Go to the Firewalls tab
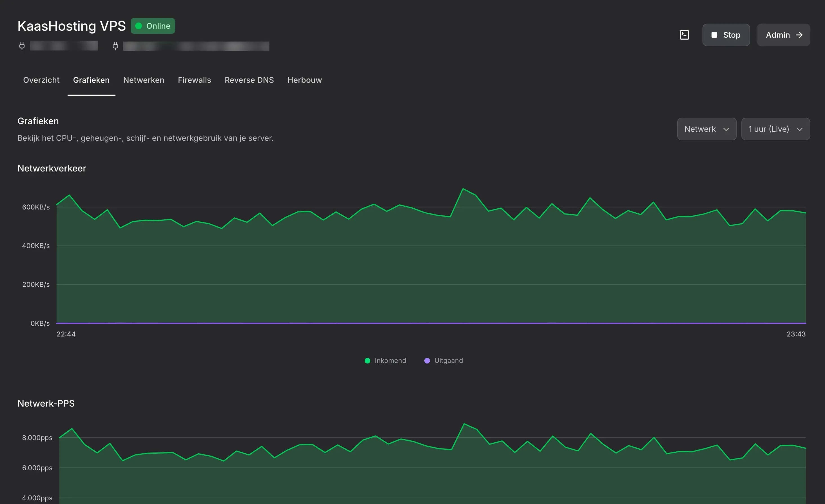The height and width of the screenshot is (504, 825). tap(194, 80)
